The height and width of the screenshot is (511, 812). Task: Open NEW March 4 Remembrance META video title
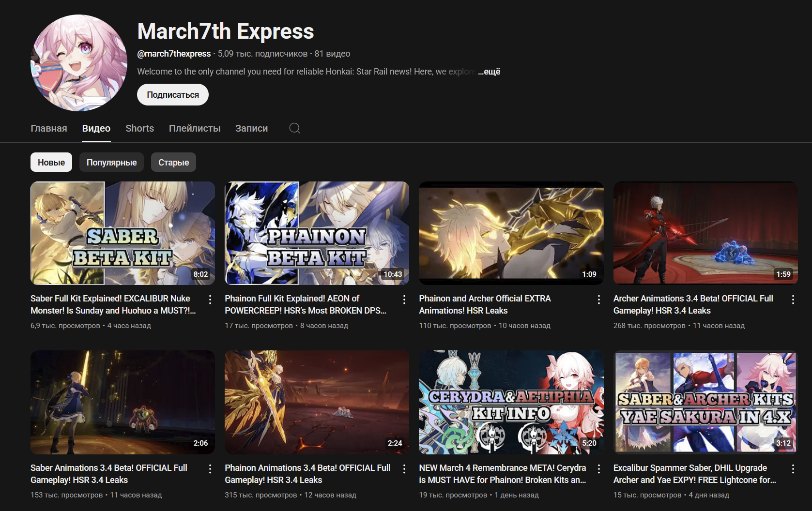coord(503,474)
